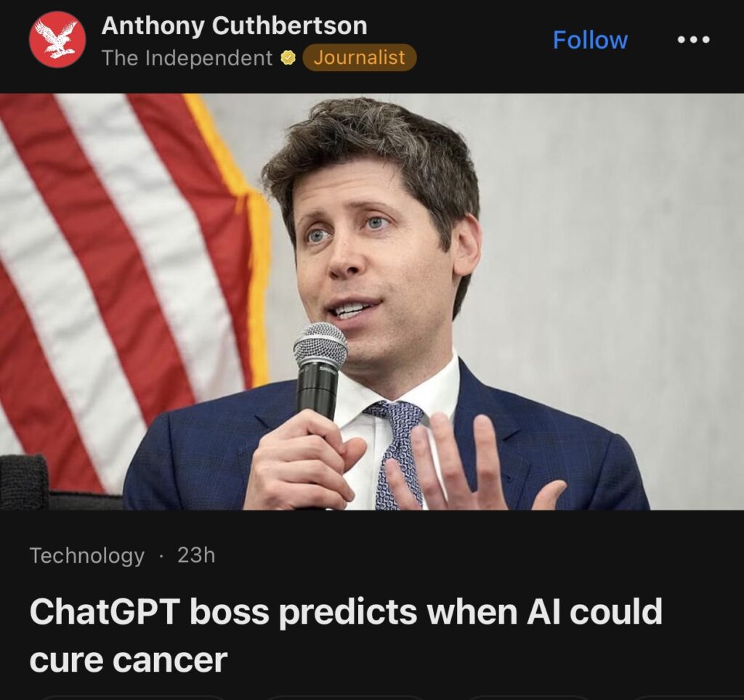744x700 pixels.
Task: Open the article headline about AI curing cancer
Action: click(346, 635)
